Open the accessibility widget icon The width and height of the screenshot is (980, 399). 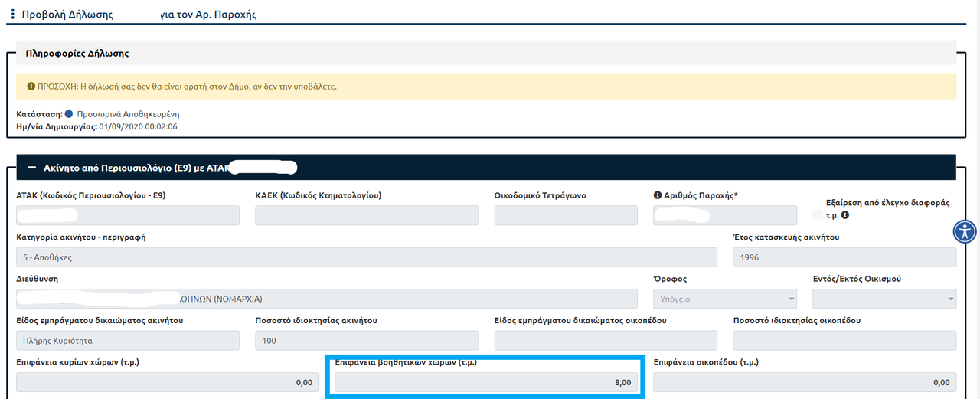coord(965,231)
